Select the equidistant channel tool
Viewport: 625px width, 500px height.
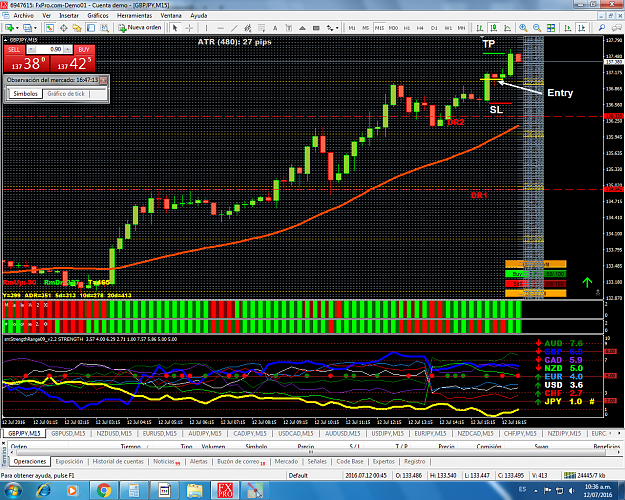(248, 28)
